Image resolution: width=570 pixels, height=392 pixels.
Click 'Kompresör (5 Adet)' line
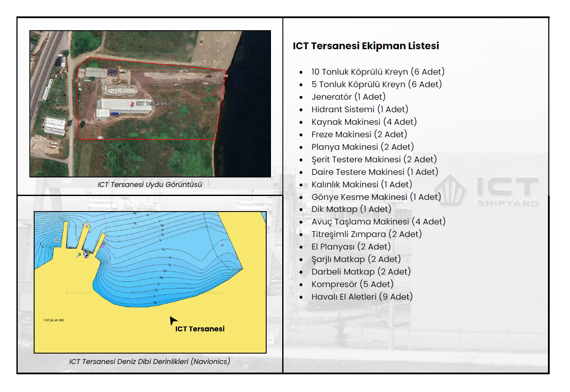pos(352,284)
